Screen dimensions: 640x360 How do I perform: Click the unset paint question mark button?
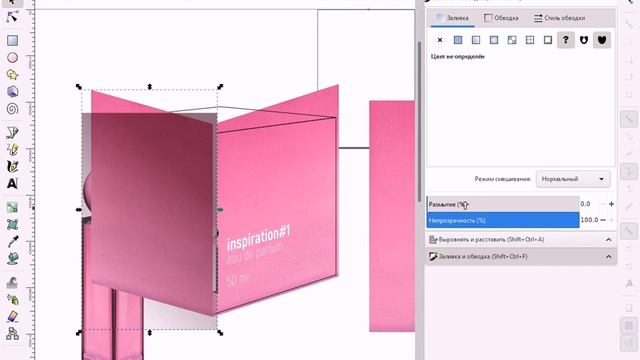(x=566, y=40)
